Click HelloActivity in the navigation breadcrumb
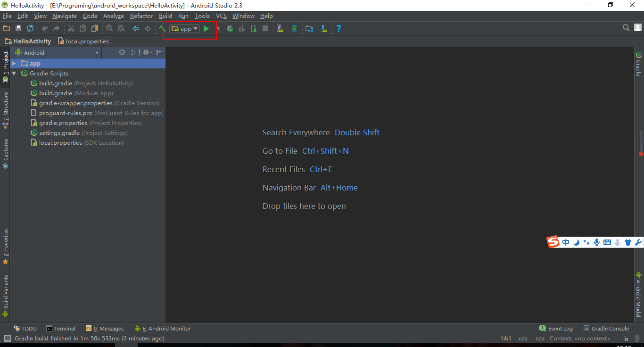Viewport: 644px width, 347px height. pyautogui.click(x=28, y=41)
